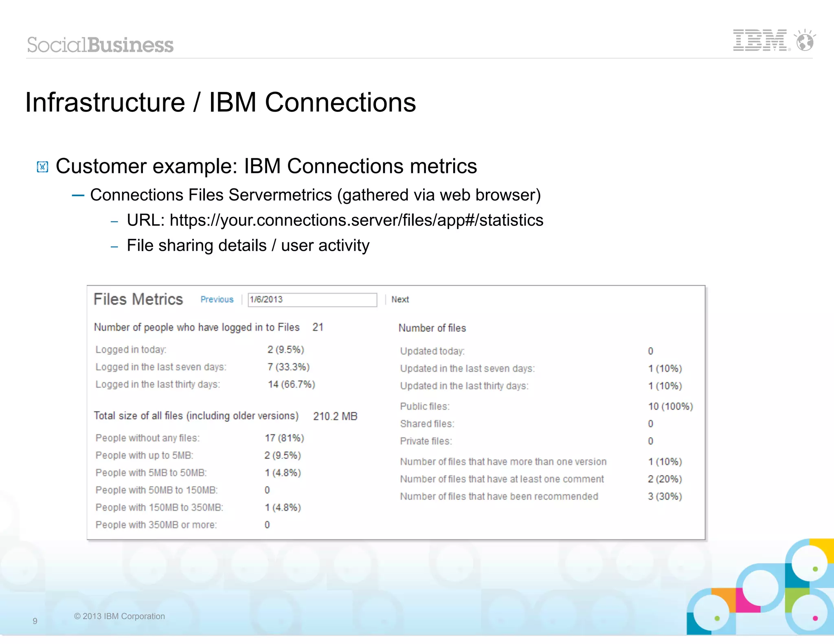Screen dimensions: 834x644
Task: Click the Previous link in Files Metrics
Action: (217, 299)
